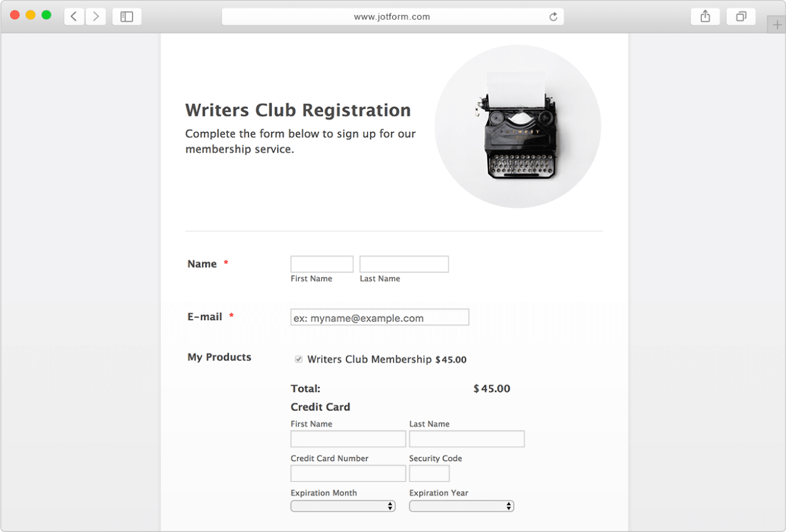
Task: Open a new browser tab
Action: [x=776, y=24]
